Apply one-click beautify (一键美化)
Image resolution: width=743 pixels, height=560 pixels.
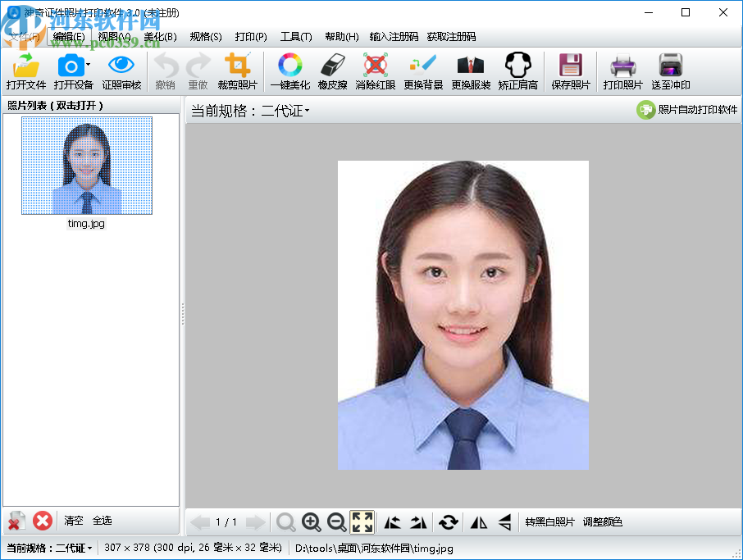click(289, 66)
